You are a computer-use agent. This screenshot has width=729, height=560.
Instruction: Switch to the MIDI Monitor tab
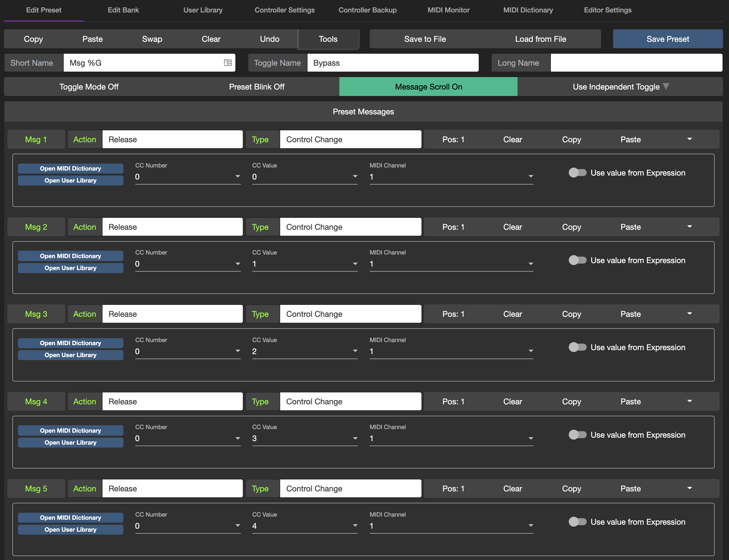(x=448, y=10)
